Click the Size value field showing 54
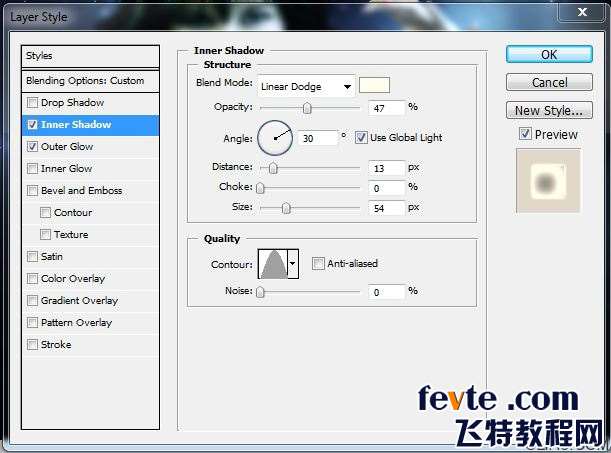 pos(387,208)
